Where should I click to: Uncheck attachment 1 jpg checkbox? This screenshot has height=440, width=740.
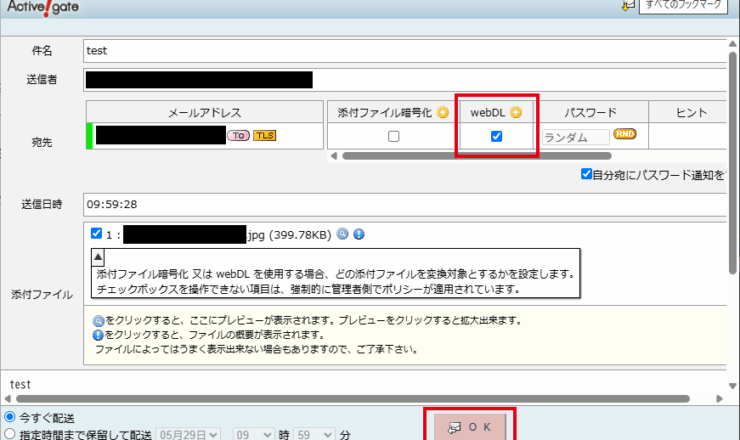click(96, 234)
